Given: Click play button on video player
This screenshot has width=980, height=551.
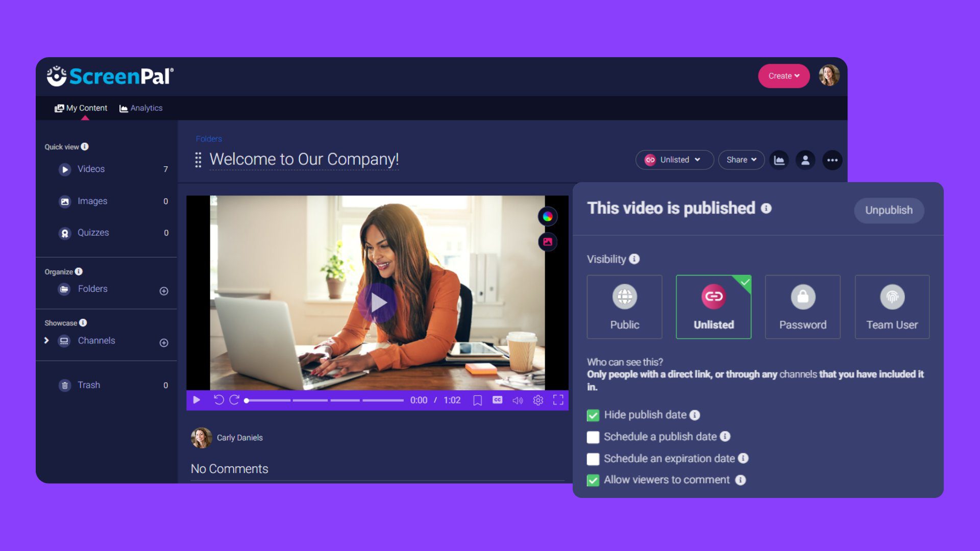Looking at the screenshot, I should click(x=197, y=400).
